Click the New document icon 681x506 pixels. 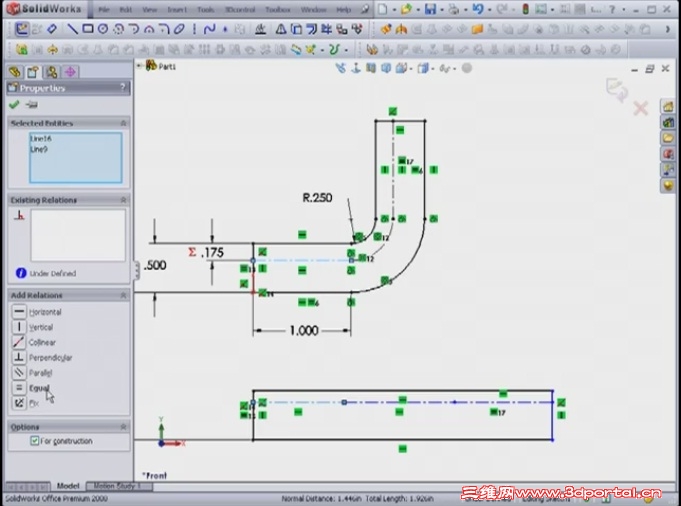[x=383, y=9]
